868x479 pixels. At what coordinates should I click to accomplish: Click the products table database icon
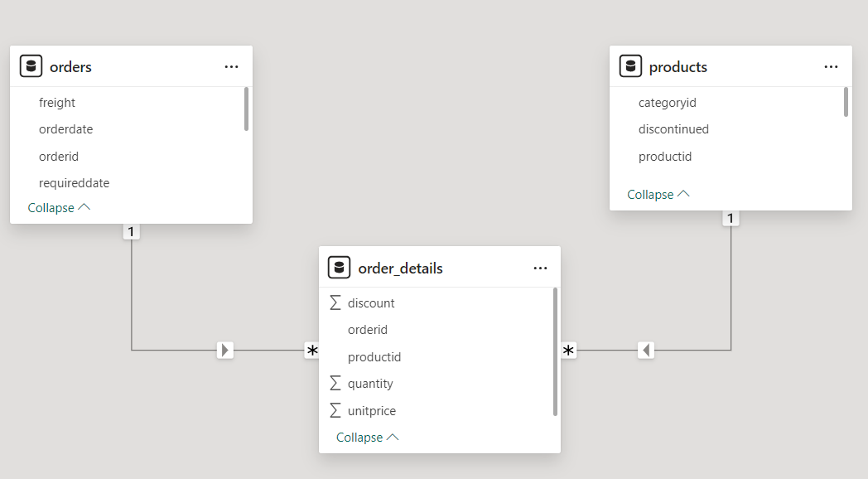[x=630, y=66]
